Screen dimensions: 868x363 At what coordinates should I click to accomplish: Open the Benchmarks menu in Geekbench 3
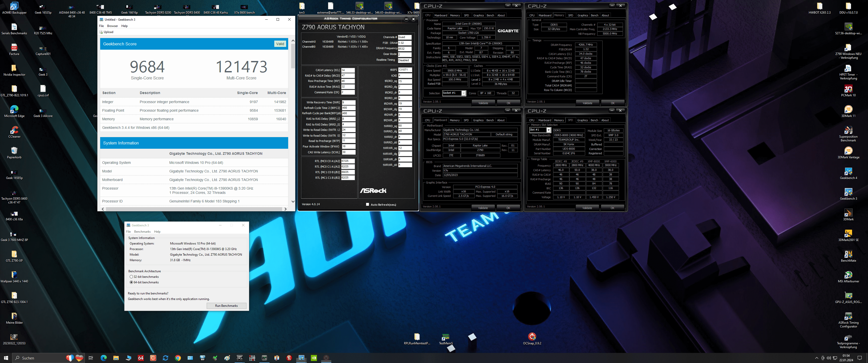tap(142, 232)
